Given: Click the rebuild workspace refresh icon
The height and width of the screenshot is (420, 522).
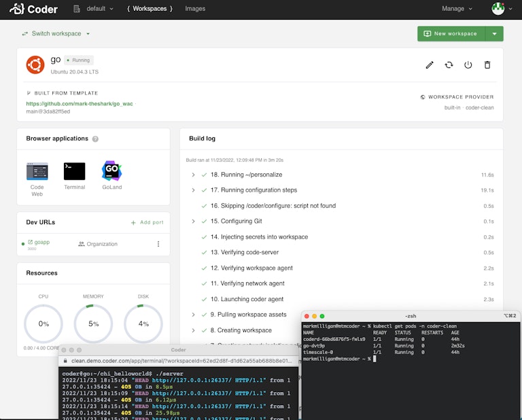Looking at the screenshot, I should [x=449, y=65].
